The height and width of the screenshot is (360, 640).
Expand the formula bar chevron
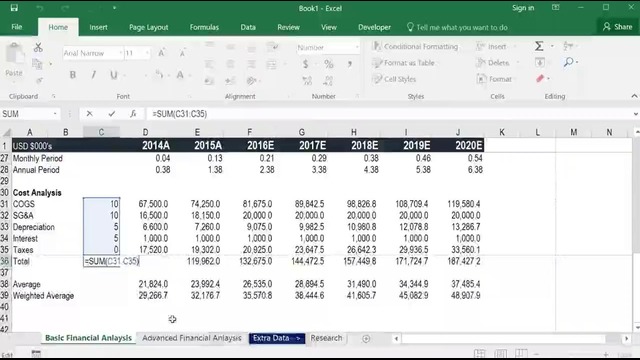pyautogui.click(x=636, y=114)
